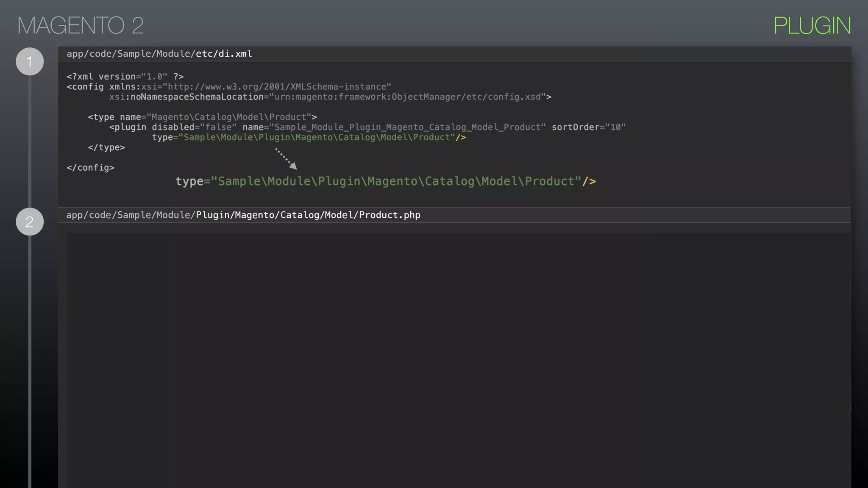Click the closing '</config>' tag

coord(90,168)
